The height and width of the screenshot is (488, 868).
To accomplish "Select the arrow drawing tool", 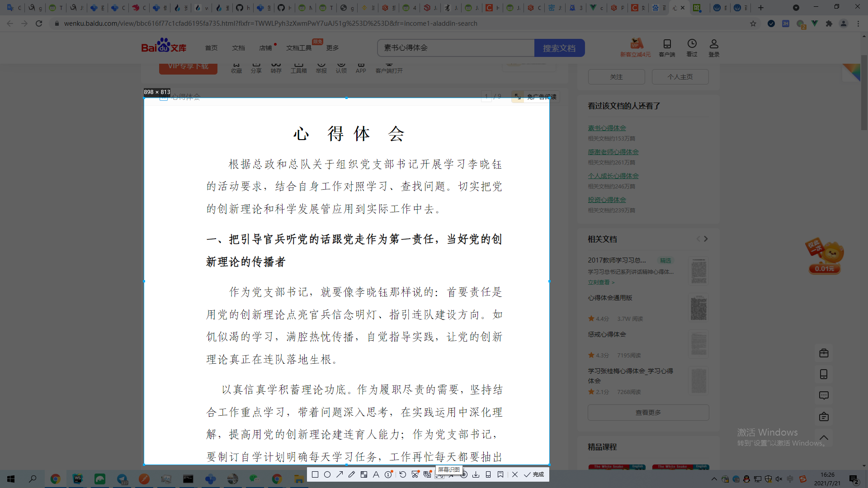I will point(340,474).
